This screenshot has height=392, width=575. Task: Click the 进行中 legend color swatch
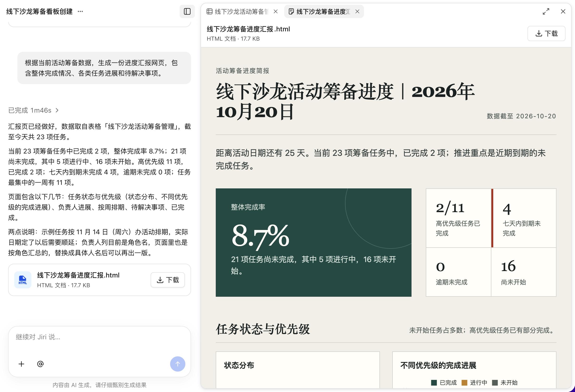tap(464, 382)
